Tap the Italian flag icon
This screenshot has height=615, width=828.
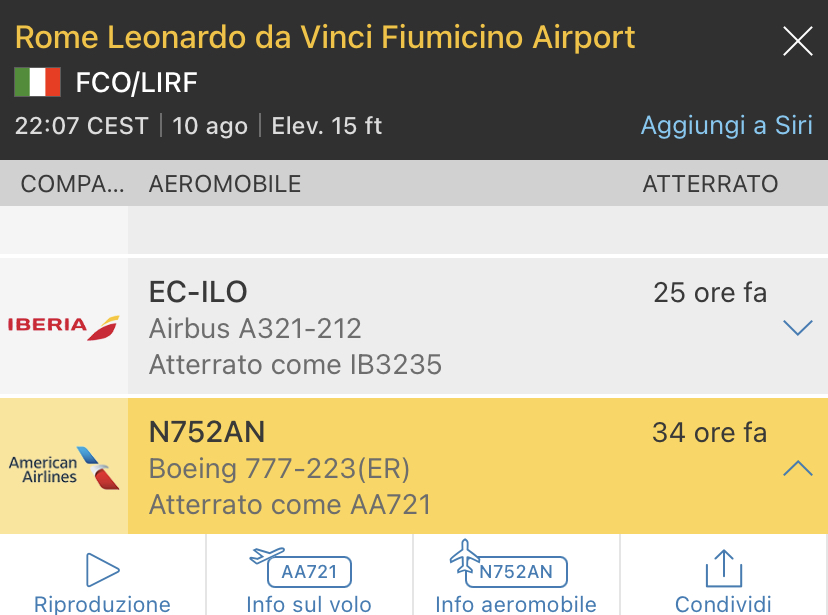coord(38,82)
